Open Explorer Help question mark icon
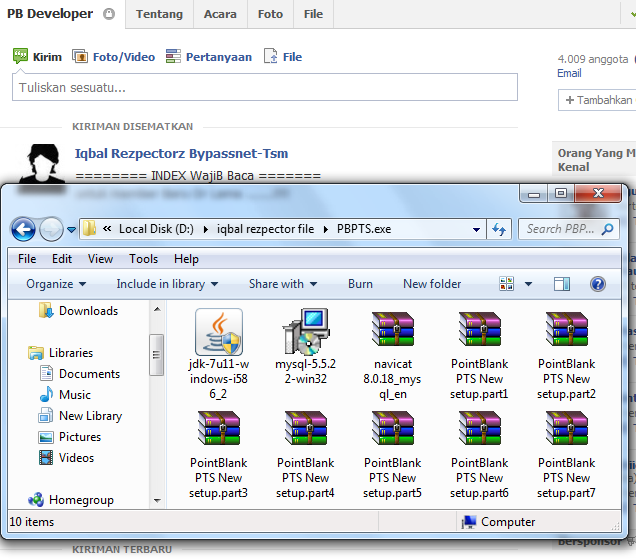This screenshot has width=636, height=559. tap(598, 284)
